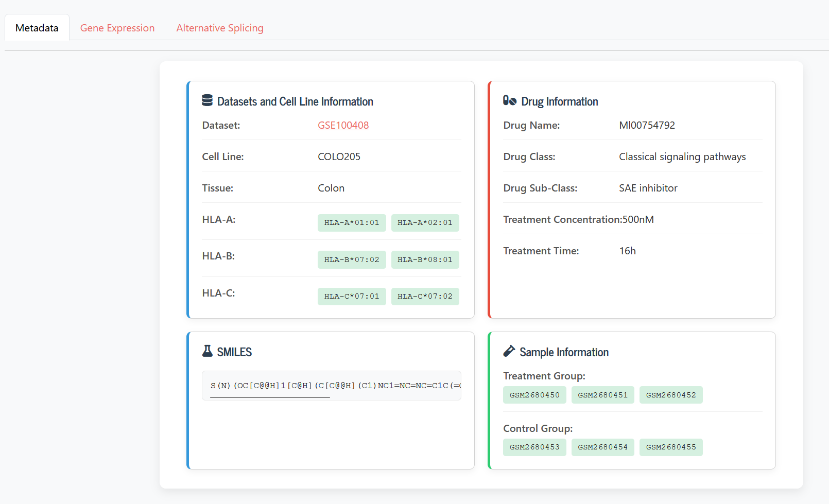This screenshot has width=829, height=504.
Task: Click the flask icon next to SMILES
Action: [207, 351]
